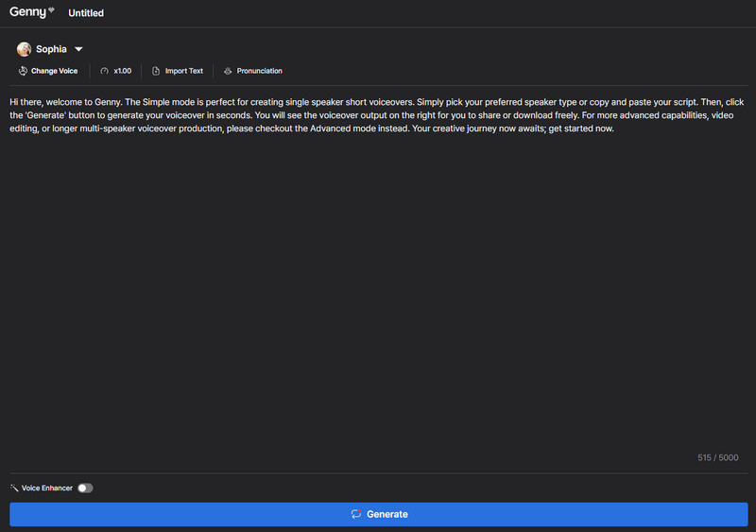756x532 pixels.
Task: Open the Pronunciation settings
Action: point(259,71)
